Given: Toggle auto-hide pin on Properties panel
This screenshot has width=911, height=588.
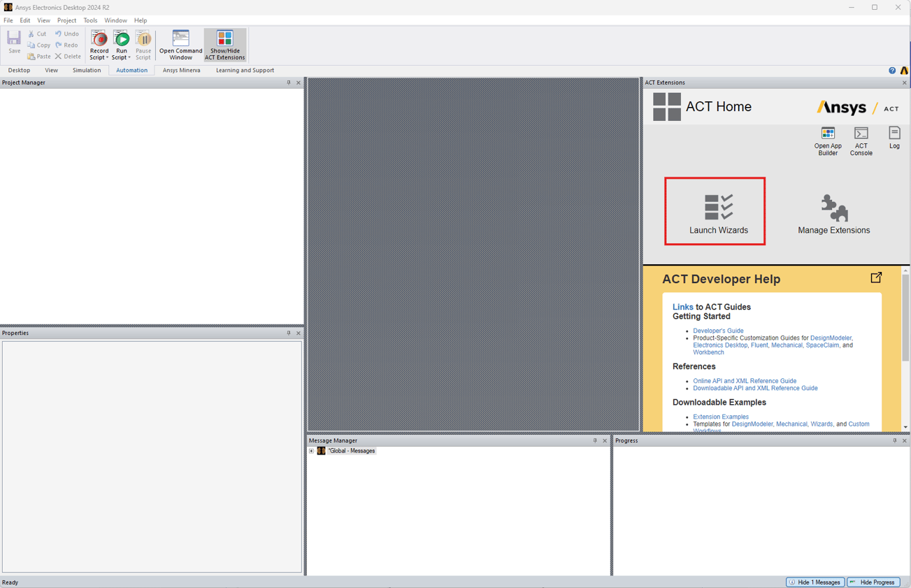Looking at the screenshot, I should click(x=289, y=333).
